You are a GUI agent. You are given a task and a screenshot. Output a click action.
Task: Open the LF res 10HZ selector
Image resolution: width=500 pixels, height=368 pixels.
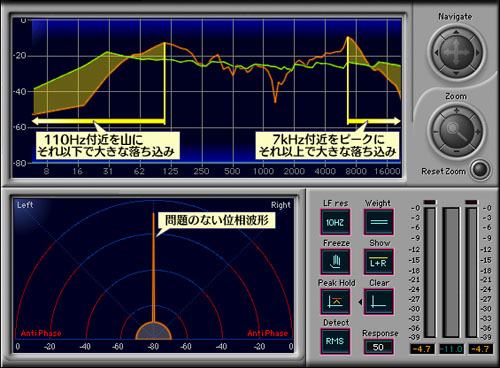(x=335, y=222)
